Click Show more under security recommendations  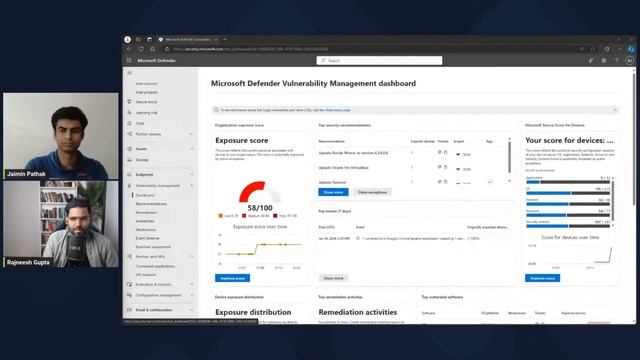tap(333, 192)
